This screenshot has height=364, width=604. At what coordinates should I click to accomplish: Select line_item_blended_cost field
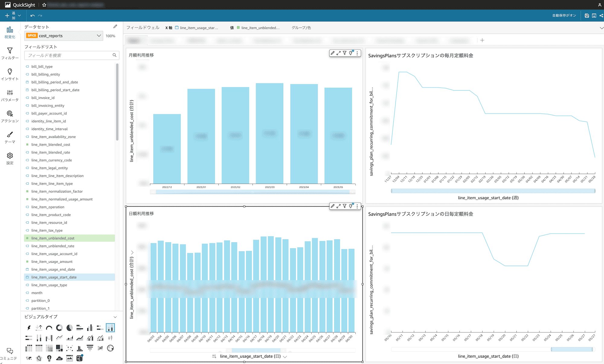[x=51, y=145]
